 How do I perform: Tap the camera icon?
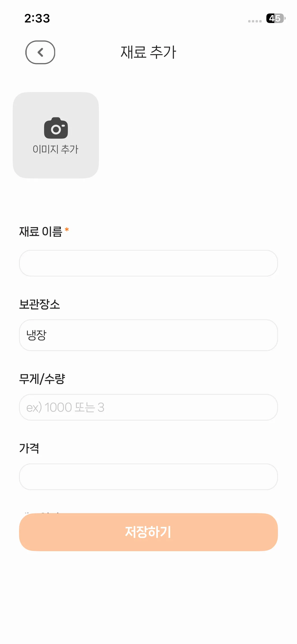click(x=56, y=128)
